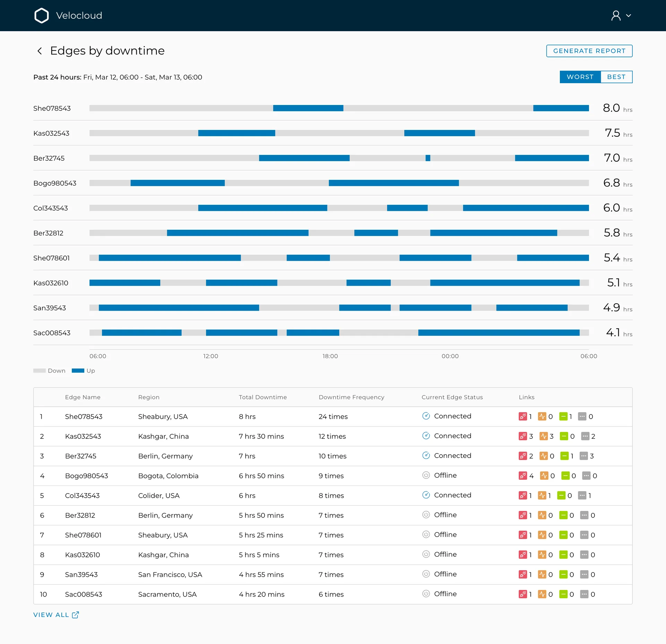Click green link icon in Col343543 row
The width and height of the screenshot is (666, 644).
click(561, 495)
